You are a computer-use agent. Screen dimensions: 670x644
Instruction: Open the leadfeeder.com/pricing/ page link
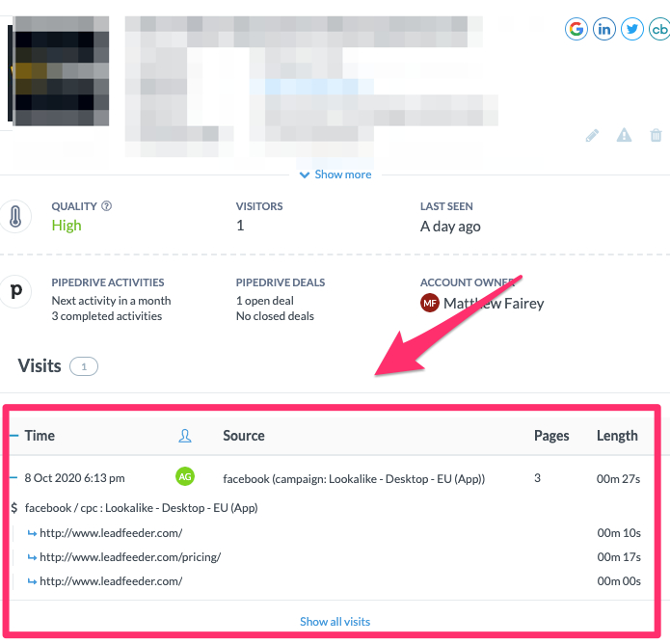tap(130, 557)
